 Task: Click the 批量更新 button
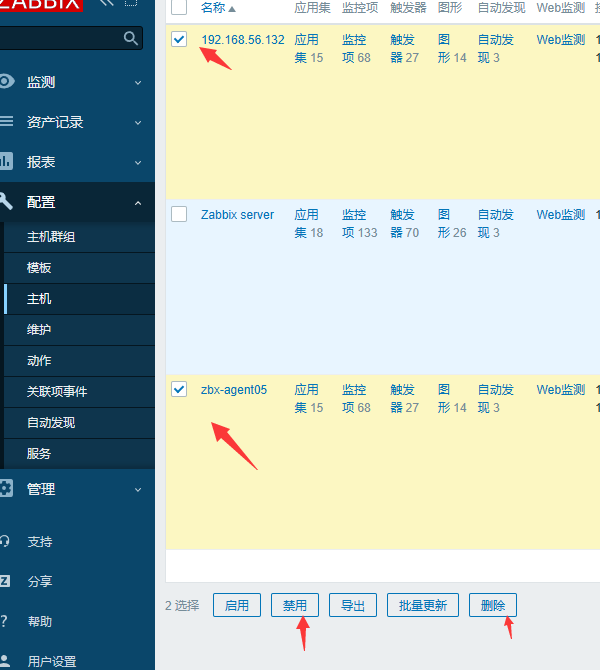tap(423, 605)
